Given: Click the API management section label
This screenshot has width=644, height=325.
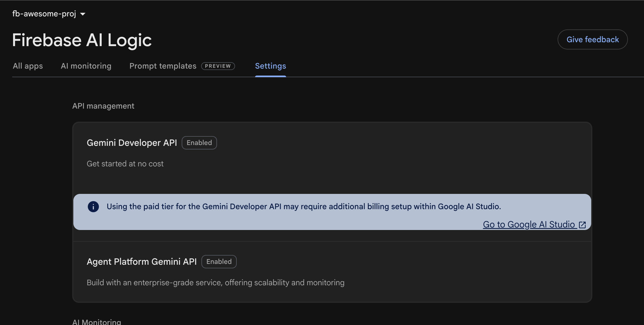Looking at the screenshot, I should pos(103,106).
